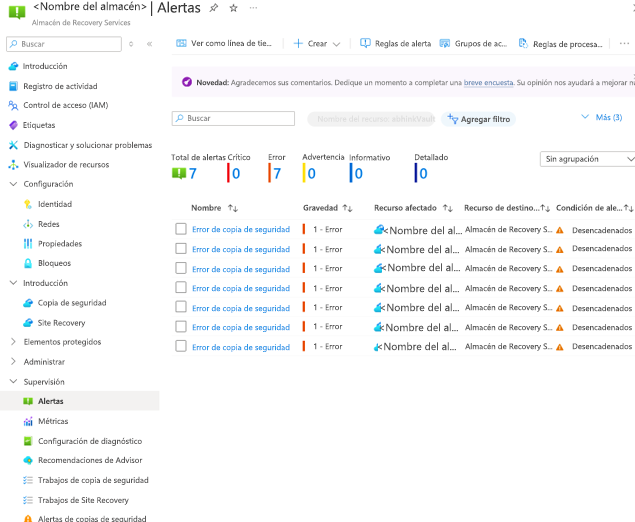Sort alerts by Nombre column
The width and height of the screenshot is (635, 522).
tap(214, 208)
